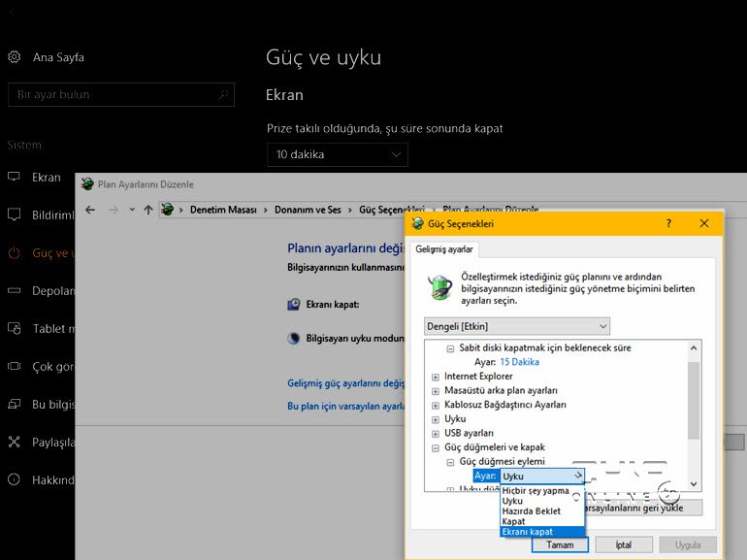Open Ekran in the Settings sidebar

coord(47,178)
